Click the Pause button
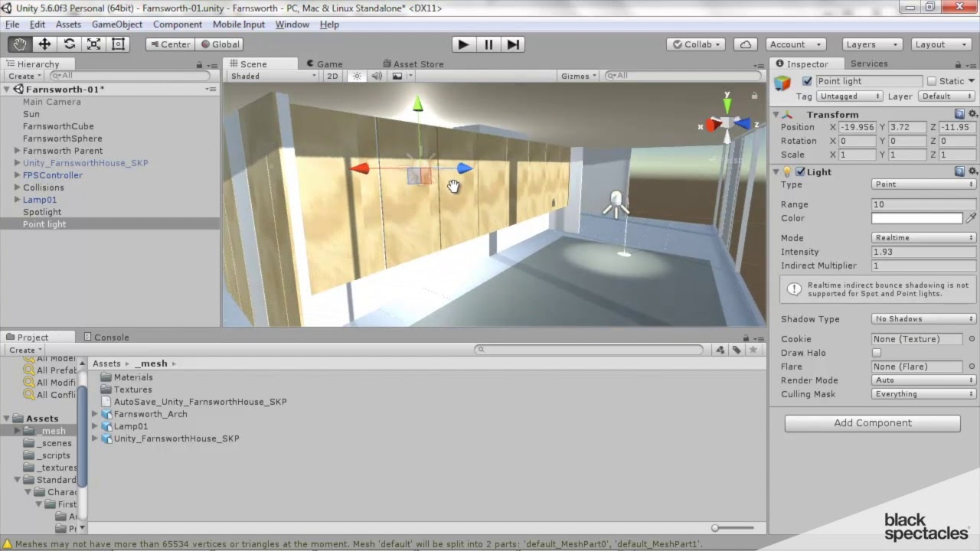The height and width of the screenshot is (551, 980). 488,44
